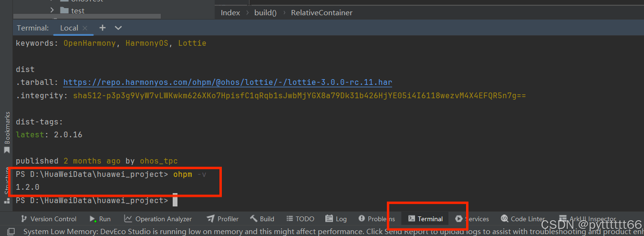Click the sha512 integrity hash text
The image size is (644, 236).
[299, 96]
